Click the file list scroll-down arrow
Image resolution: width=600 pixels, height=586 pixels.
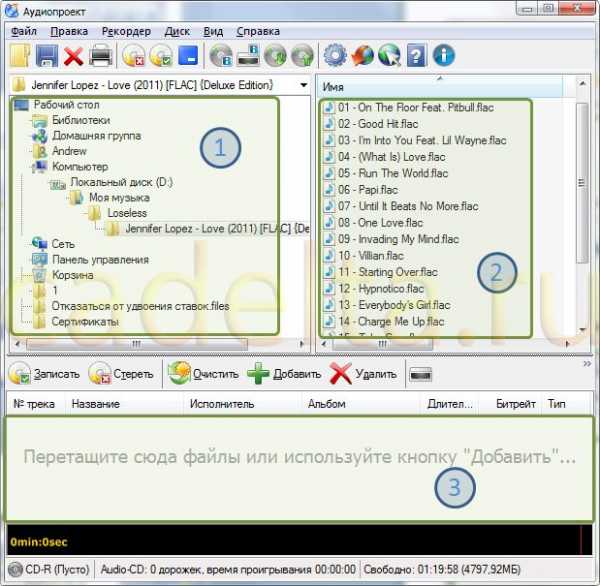(582, 329)
